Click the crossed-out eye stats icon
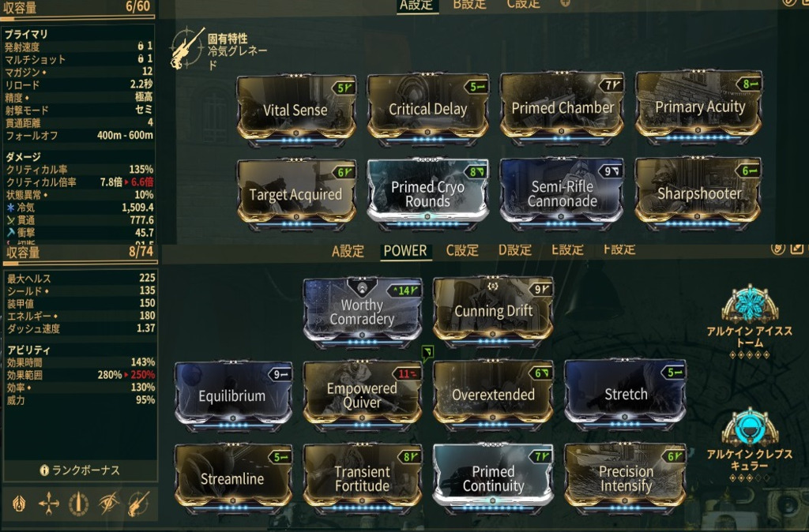 [109, 503]
